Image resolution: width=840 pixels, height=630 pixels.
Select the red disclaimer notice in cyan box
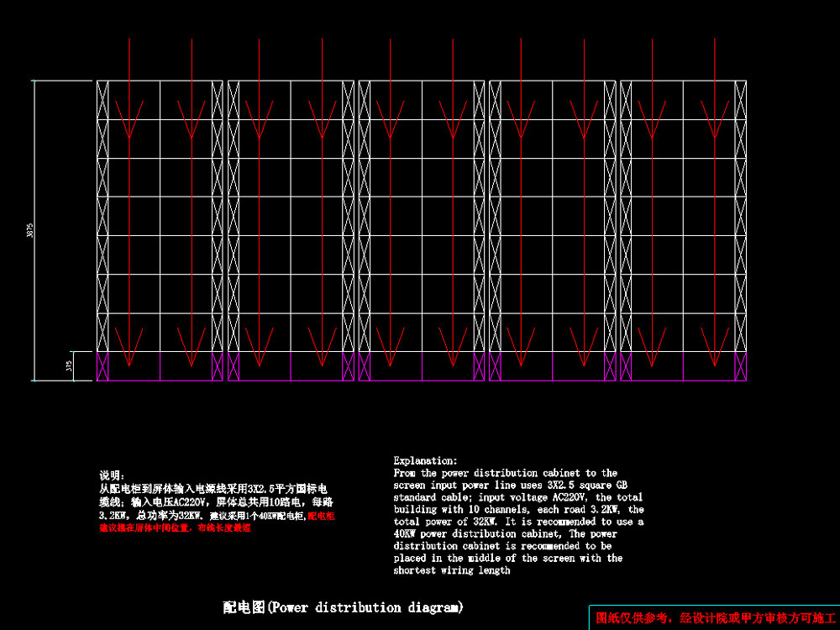pos(714,618)
